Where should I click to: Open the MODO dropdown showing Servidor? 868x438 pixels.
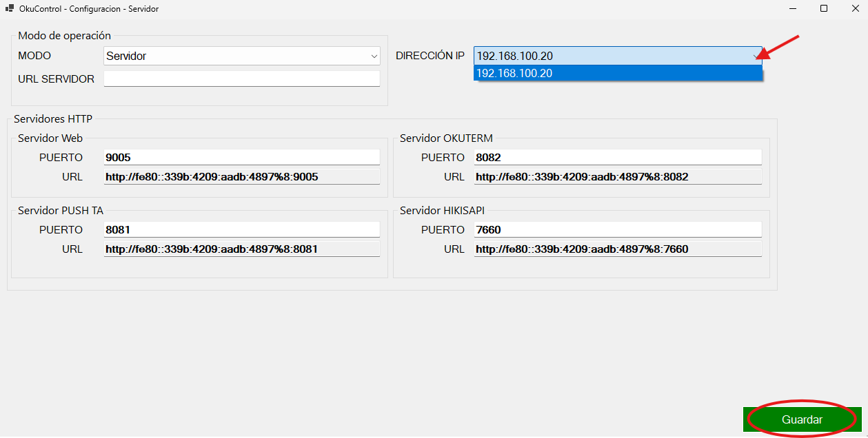click(241, 56)
